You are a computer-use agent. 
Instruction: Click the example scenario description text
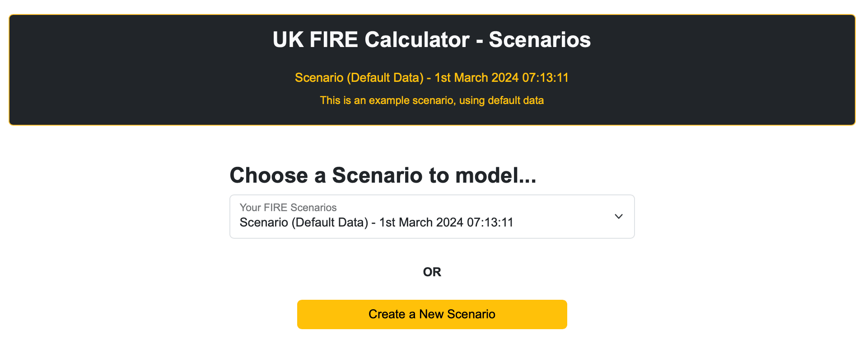tap(432, 100)
